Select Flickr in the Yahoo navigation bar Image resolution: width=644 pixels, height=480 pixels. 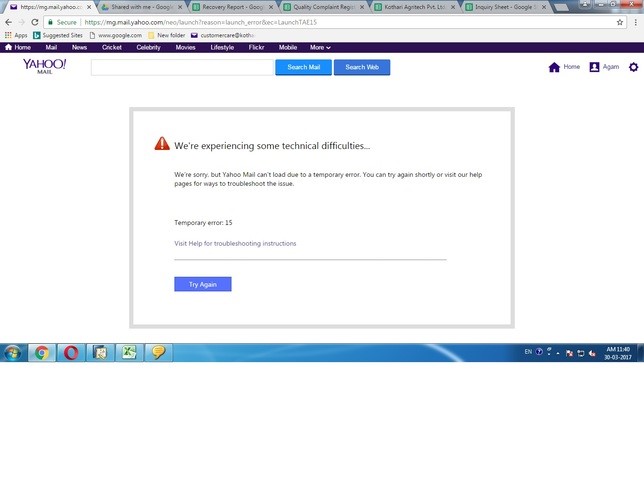click(256, 47)
